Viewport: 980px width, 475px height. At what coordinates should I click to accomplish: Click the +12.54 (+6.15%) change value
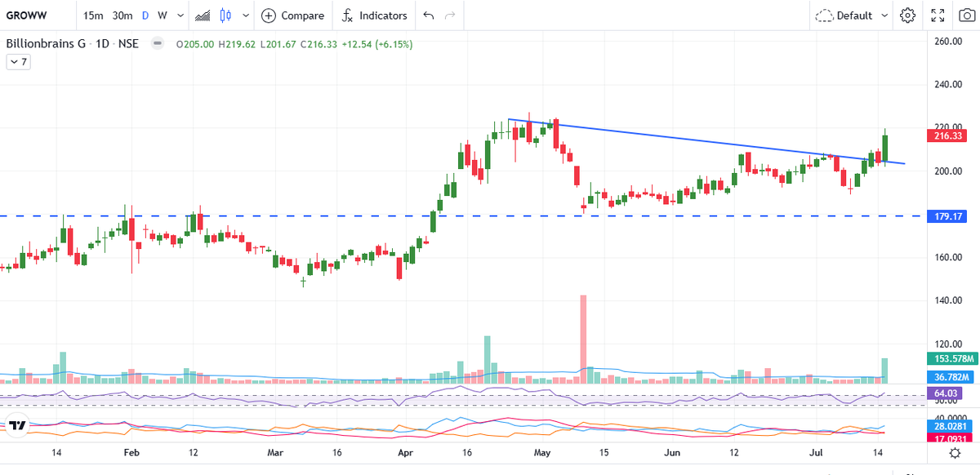[379, 44]
